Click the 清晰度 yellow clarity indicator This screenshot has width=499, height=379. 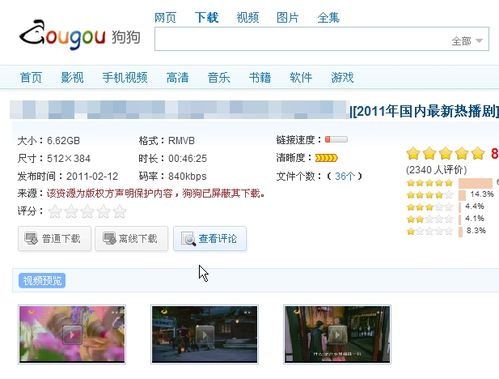coord(326,158)
